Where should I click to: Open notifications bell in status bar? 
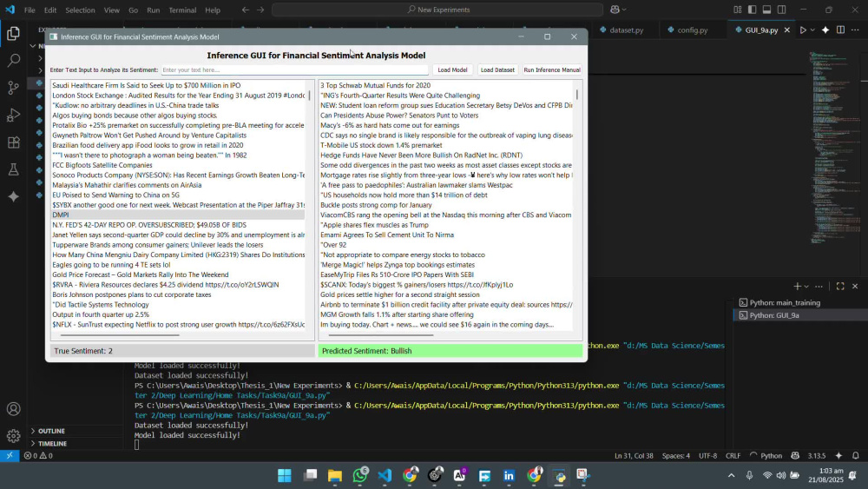click(x=855, y=456)
